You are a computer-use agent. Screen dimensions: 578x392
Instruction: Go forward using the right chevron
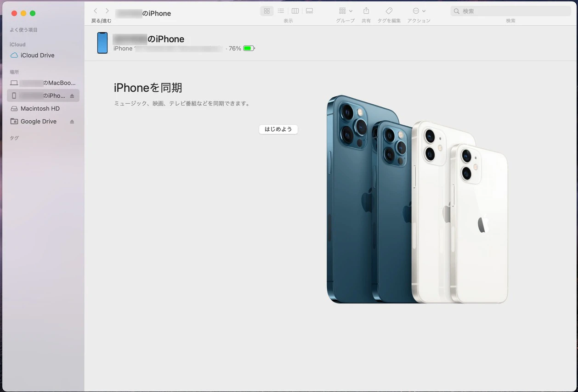[x=107, y=11]
